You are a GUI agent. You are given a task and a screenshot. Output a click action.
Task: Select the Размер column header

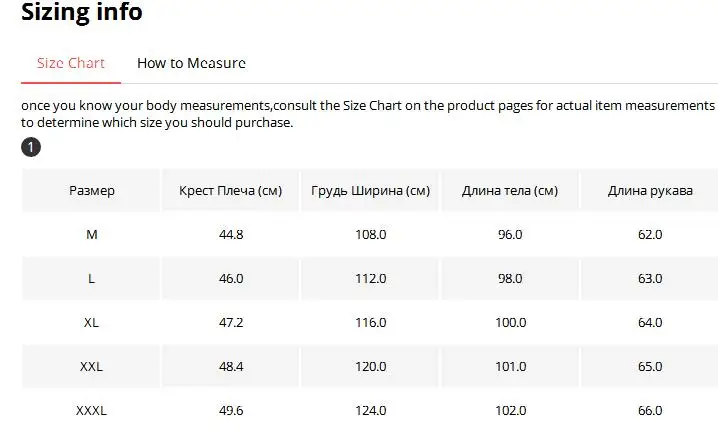(x=92, y=190)
